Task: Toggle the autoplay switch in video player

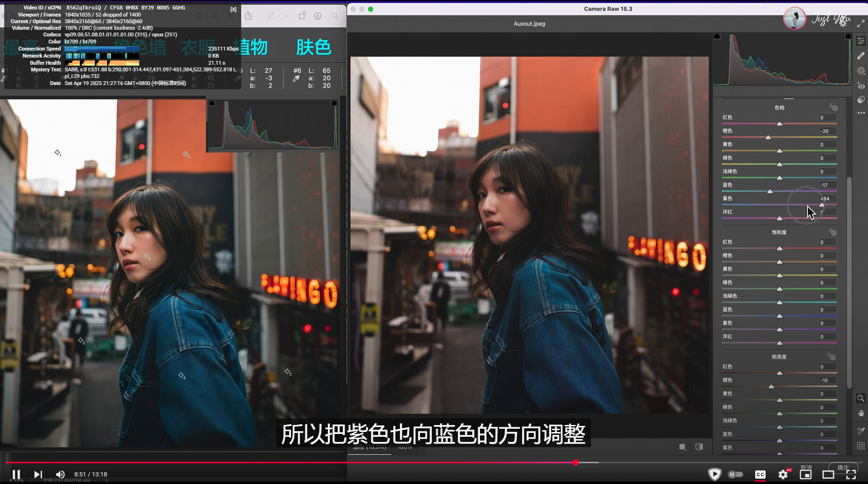Action: [x=735, y=474]
